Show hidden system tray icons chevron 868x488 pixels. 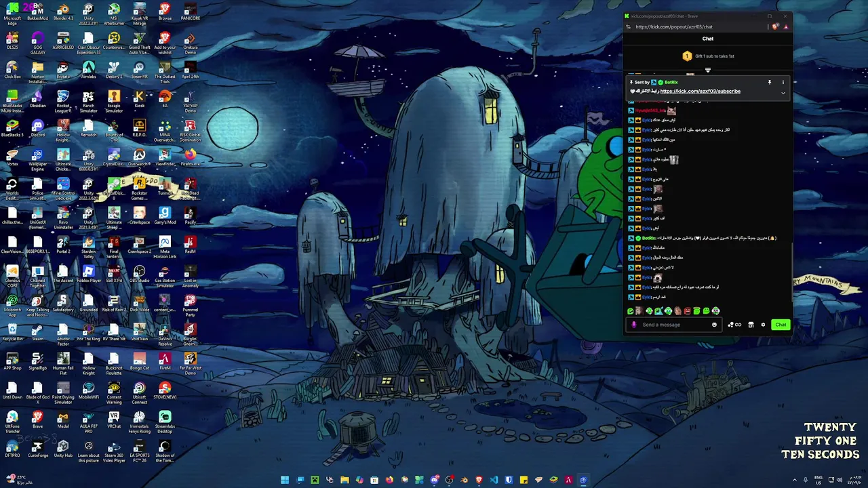pyautogui.click(x=795, y=480)
